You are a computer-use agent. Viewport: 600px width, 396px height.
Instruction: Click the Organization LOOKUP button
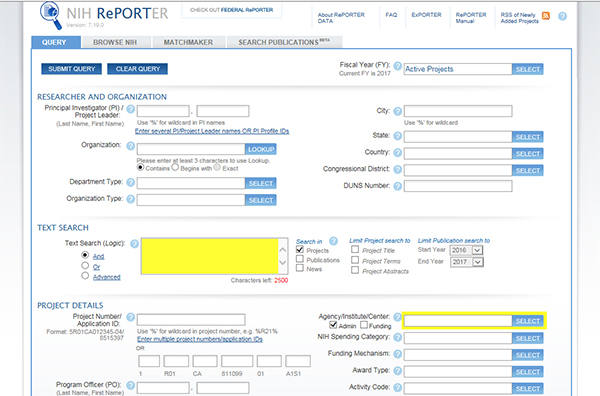click(261, 149)
